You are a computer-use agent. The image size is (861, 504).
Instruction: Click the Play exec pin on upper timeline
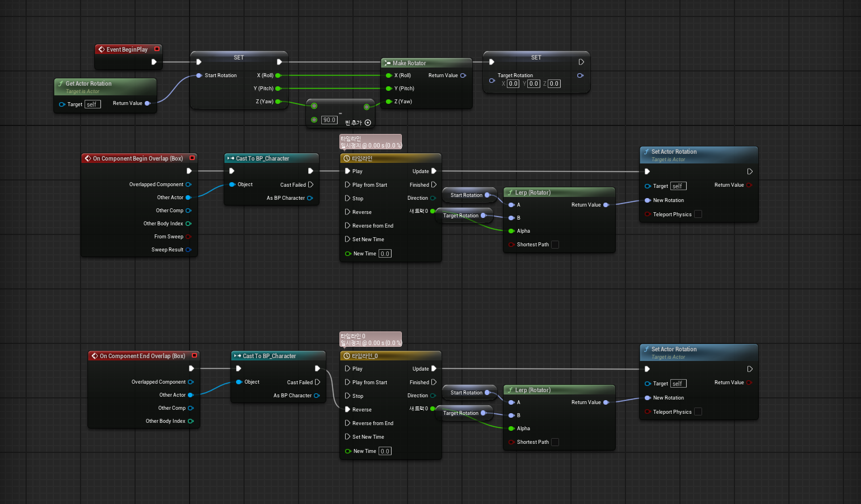click(348, 171)
